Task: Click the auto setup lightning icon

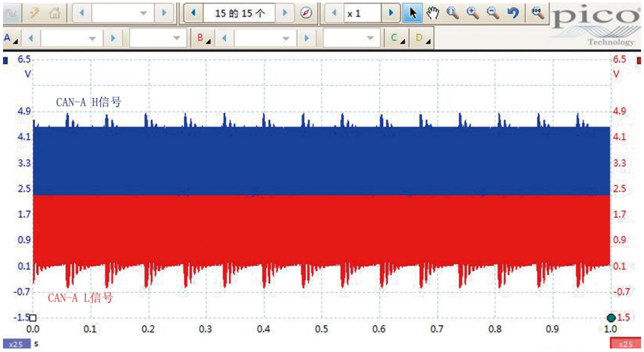Action: pyautogui.click(x=35, y=14)
